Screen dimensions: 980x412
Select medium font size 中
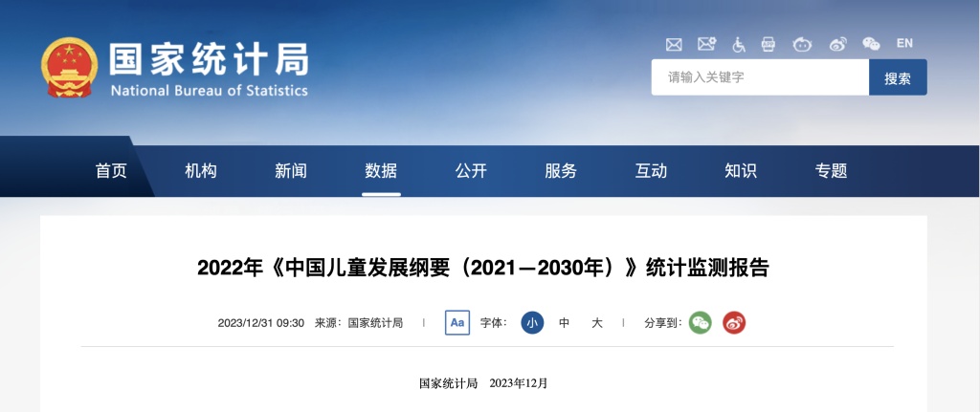tap(565, 323)
